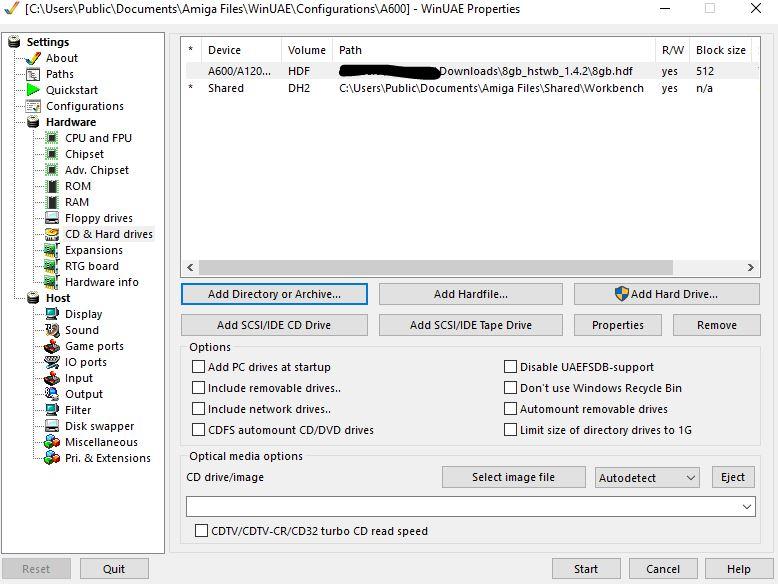Open the Display monitor icon

pyautogui.click(x=52, y=314)
